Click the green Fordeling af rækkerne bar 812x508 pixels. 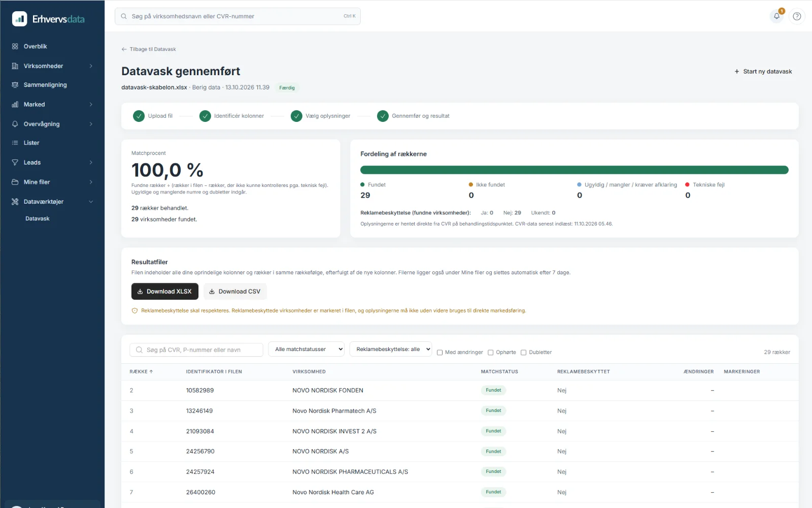pos(574,170)
